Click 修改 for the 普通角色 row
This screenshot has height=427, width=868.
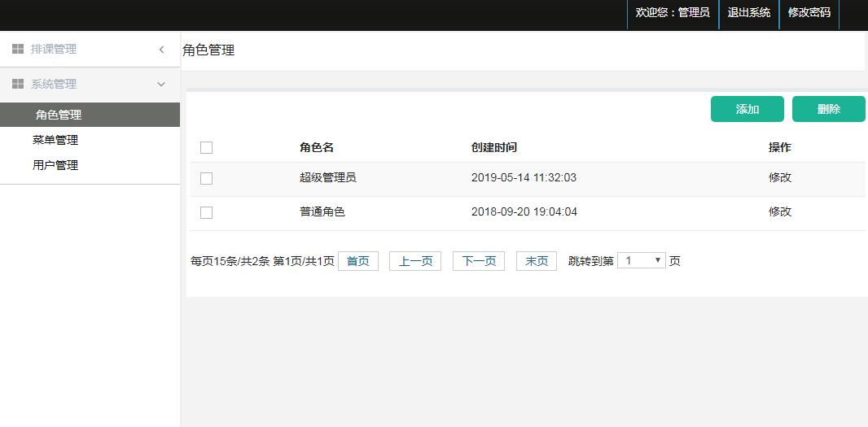click(780, 211)
